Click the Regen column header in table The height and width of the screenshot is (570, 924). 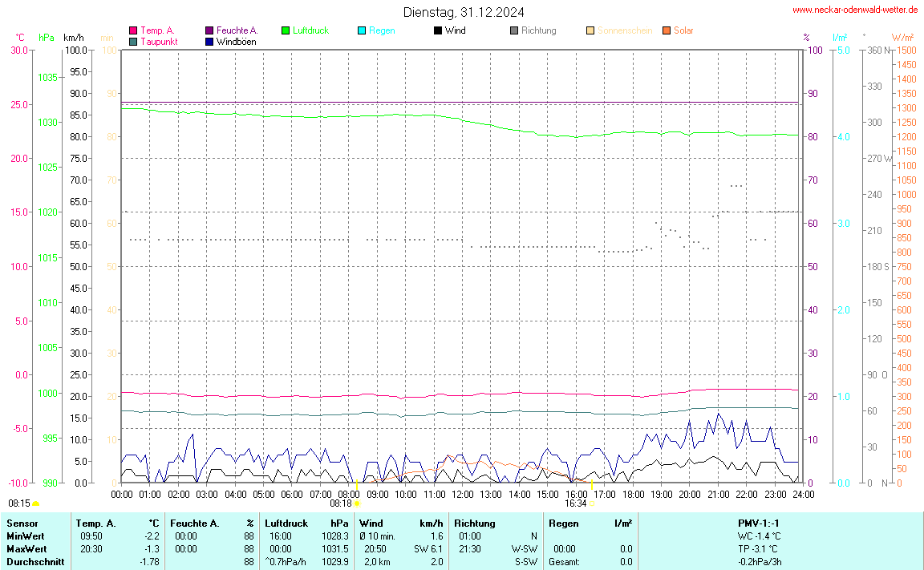(563, 524)
